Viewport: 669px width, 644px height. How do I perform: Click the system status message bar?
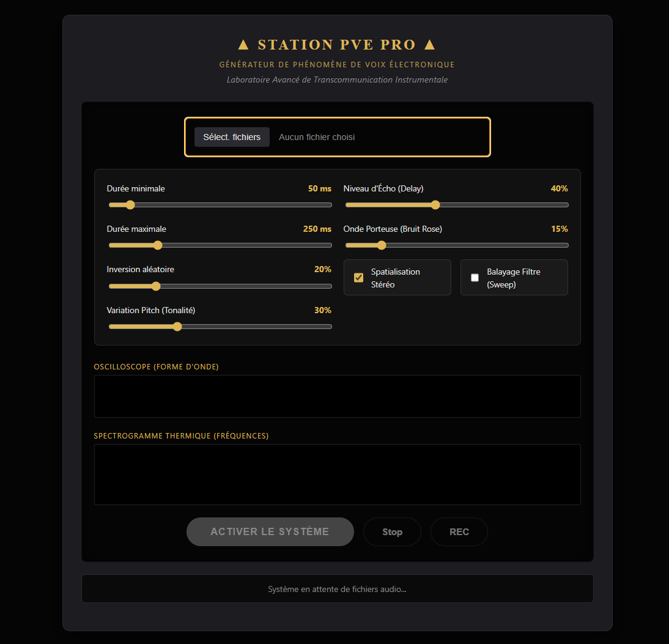[338, 589]
